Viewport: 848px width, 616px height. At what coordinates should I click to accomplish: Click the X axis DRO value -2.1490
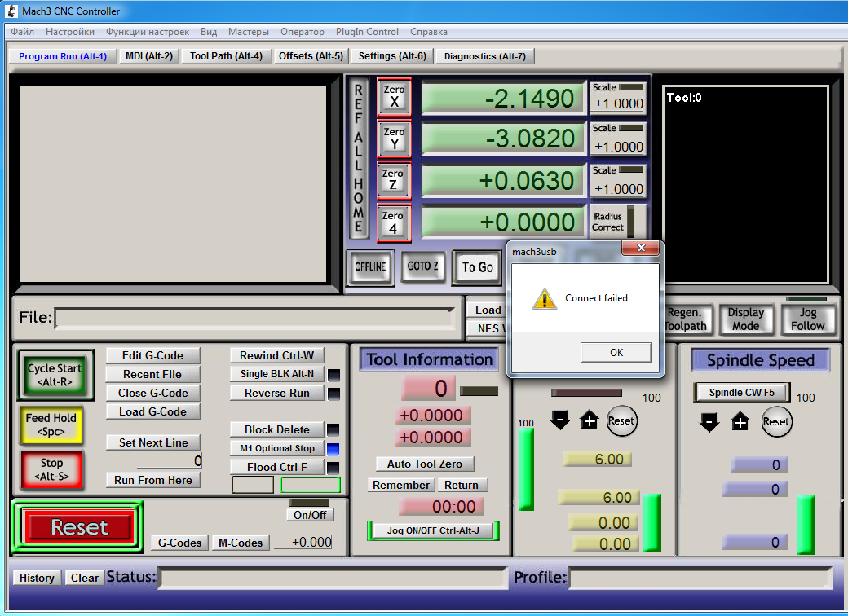[x=503, y=99]
